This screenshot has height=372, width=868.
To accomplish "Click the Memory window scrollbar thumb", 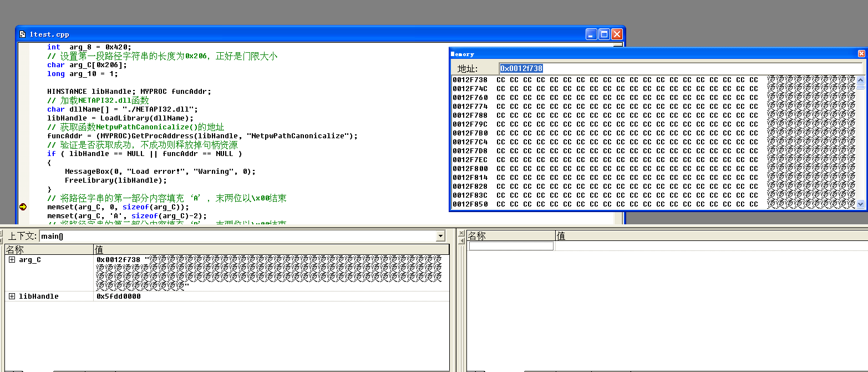I will click(860, 86).
